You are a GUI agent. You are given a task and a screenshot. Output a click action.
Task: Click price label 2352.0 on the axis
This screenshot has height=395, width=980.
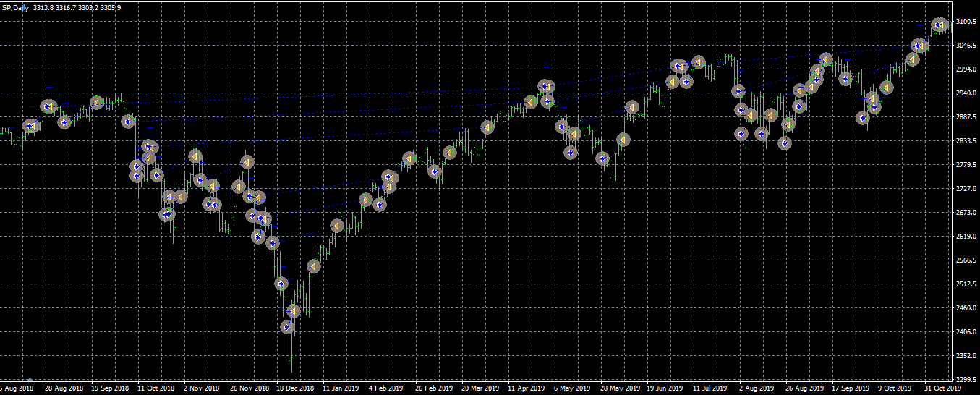click(967, 356)
